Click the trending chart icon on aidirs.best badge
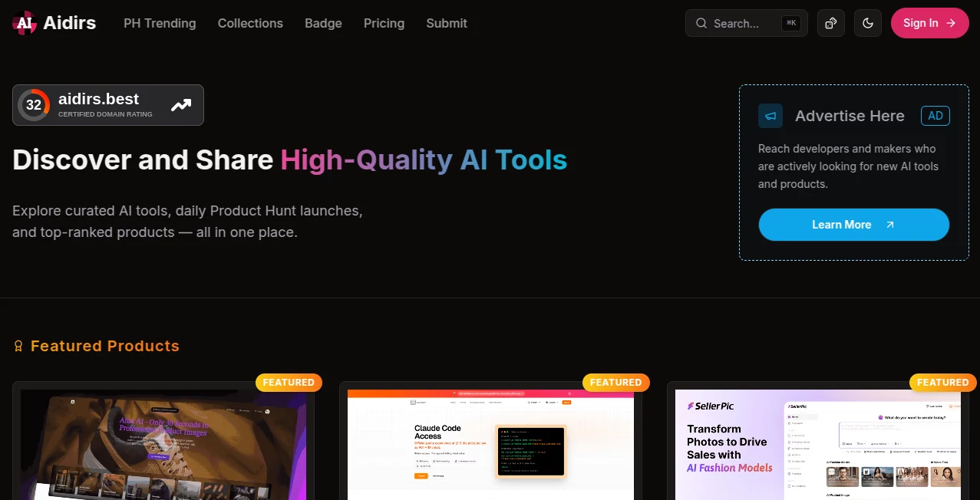Screen dimensions: 980x500 [x=181, y=105]
